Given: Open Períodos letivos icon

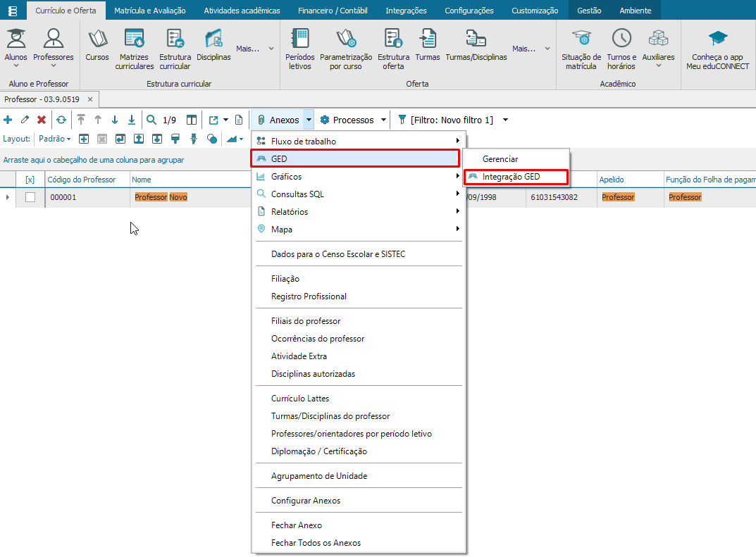Looking at the screenshot, I should tap(300, 49).
